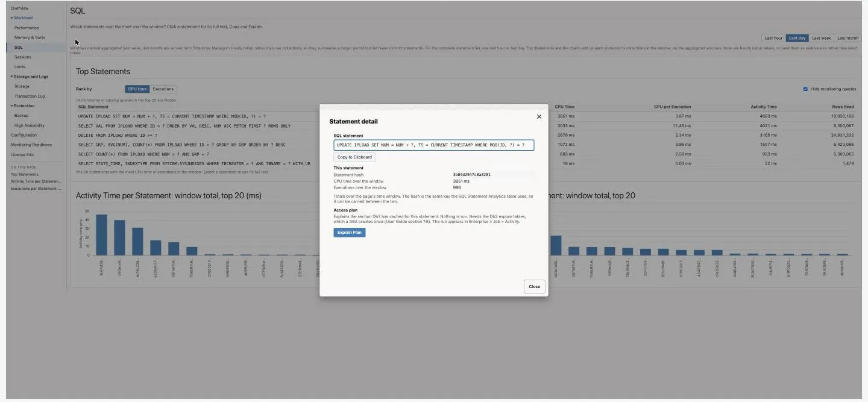Viewport: 868px width, 402px height.
Task: Jump to Activity Time per Statement anchor
Action: pos(36,181)
